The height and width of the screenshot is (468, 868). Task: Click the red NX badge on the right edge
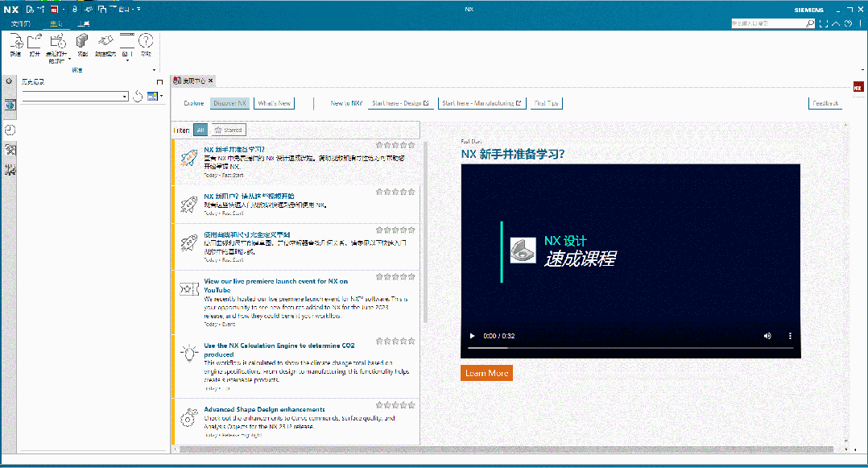point(858,88)
